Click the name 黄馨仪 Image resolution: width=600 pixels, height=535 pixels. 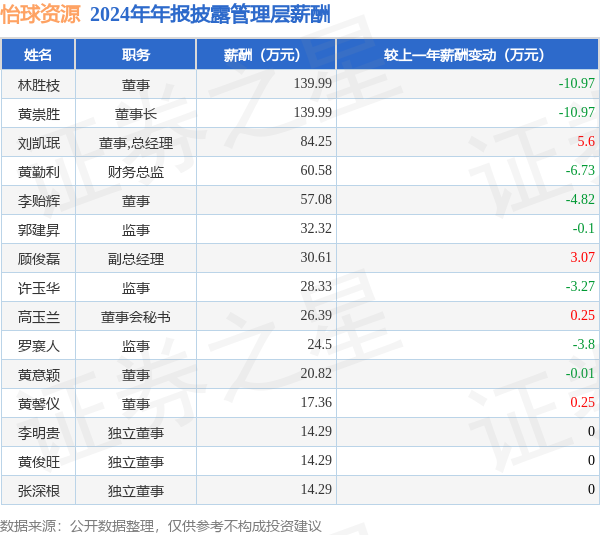(x=39, y=404)
